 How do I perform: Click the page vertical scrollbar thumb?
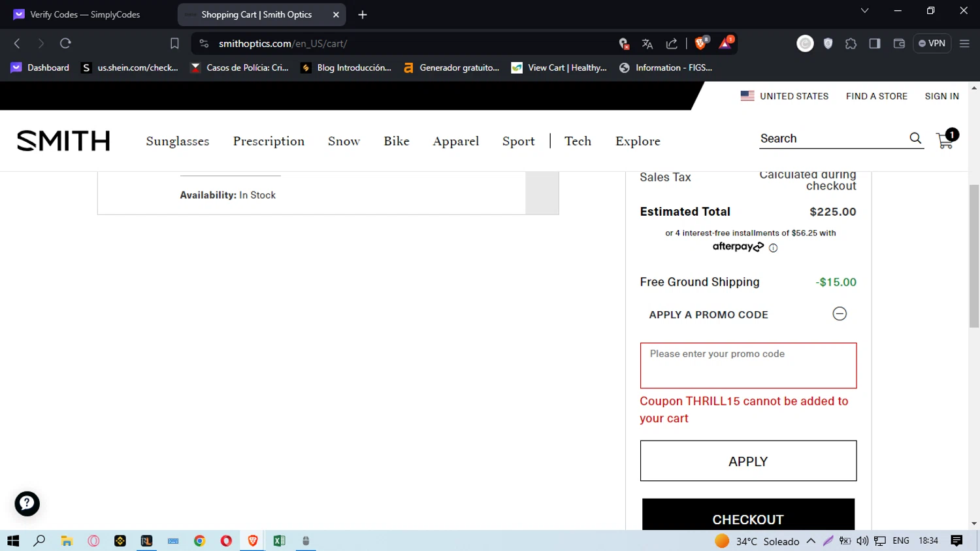[x=974, y=256]
